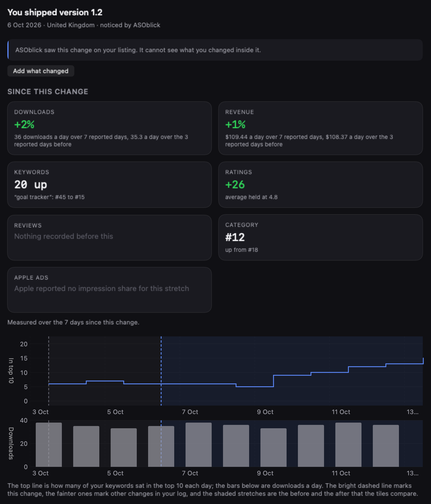Image resolution: width=431 pixels, height=504 pixels.
Task: Select the Ratings +26 tile
Action: (x=321, y=185)
